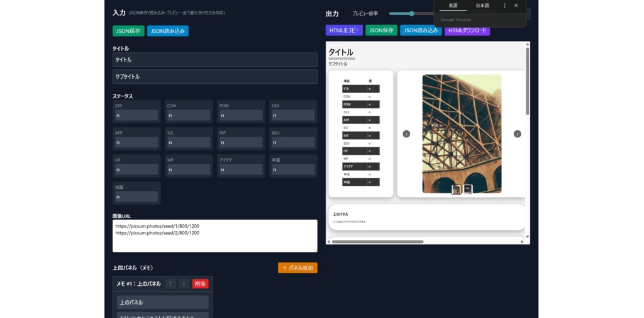The width and height of the screenshot is (644, 318).
Task: Move memo #1 up with the arrow
Action: [x=171, y=284]
